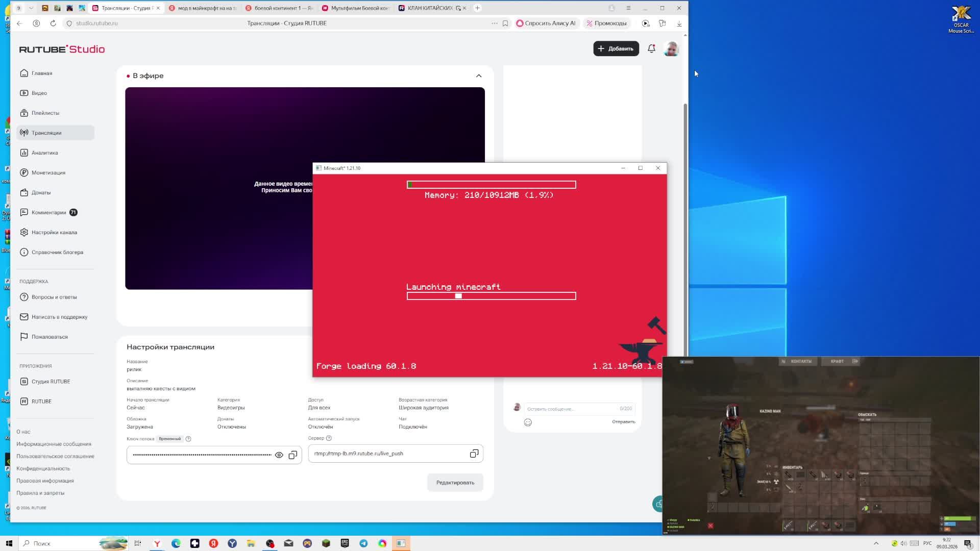Open the Telegram icon in the taskbar
The height and width of the screenshot is (551, 980).
(363, 543)
